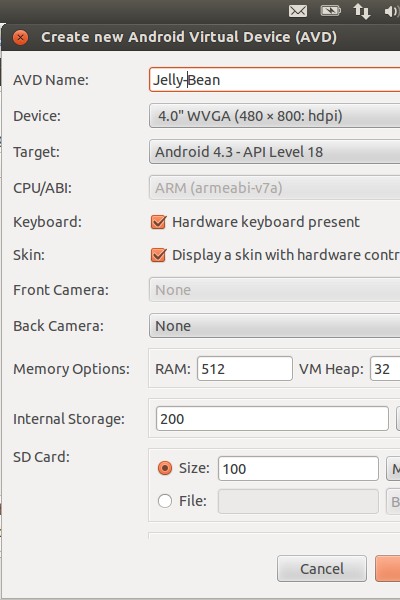Open the Device dropdown showing 4.0" WVGA
400x600 pixels.
point(274,116)
